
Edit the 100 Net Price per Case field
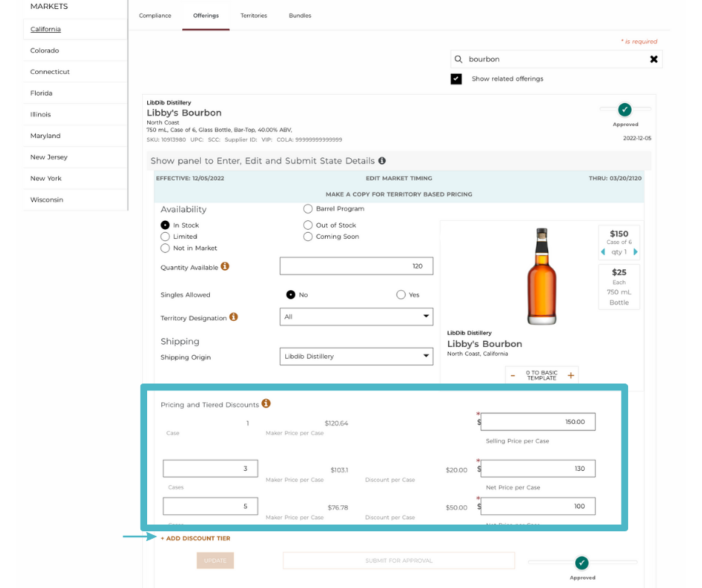pos(538,506)
